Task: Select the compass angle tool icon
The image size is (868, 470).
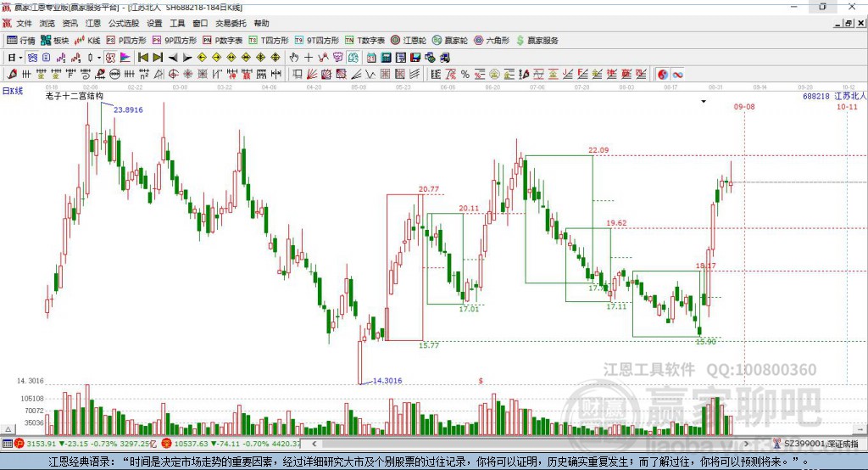Action: pyautogui.click(x=159, y=75)
